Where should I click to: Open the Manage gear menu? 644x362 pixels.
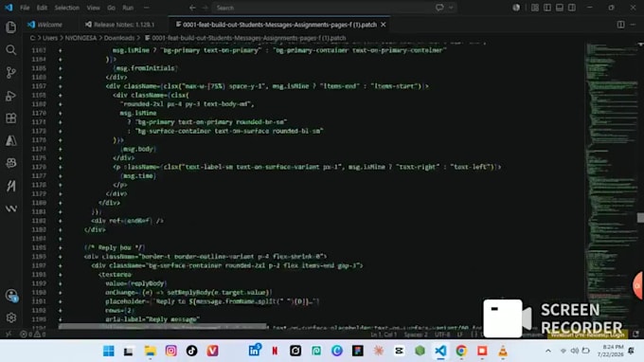[x=11, y=317]
